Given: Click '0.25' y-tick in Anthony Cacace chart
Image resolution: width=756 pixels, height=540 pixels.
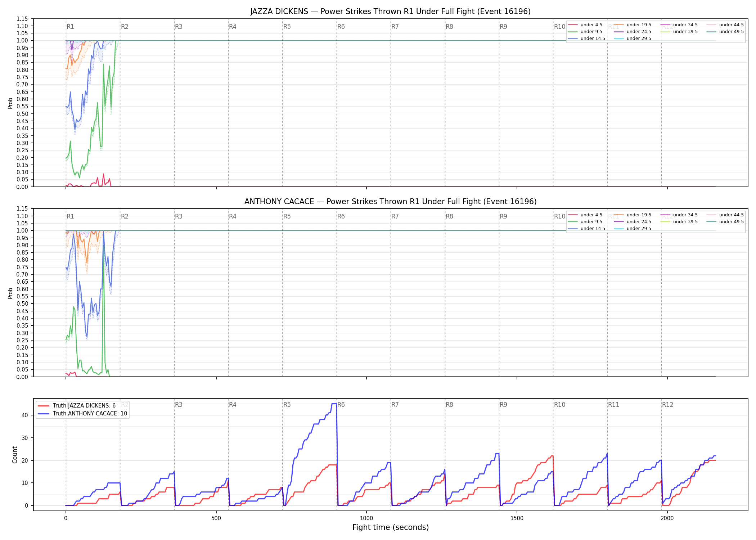Looking at the screenshot, I should point(22,340).
